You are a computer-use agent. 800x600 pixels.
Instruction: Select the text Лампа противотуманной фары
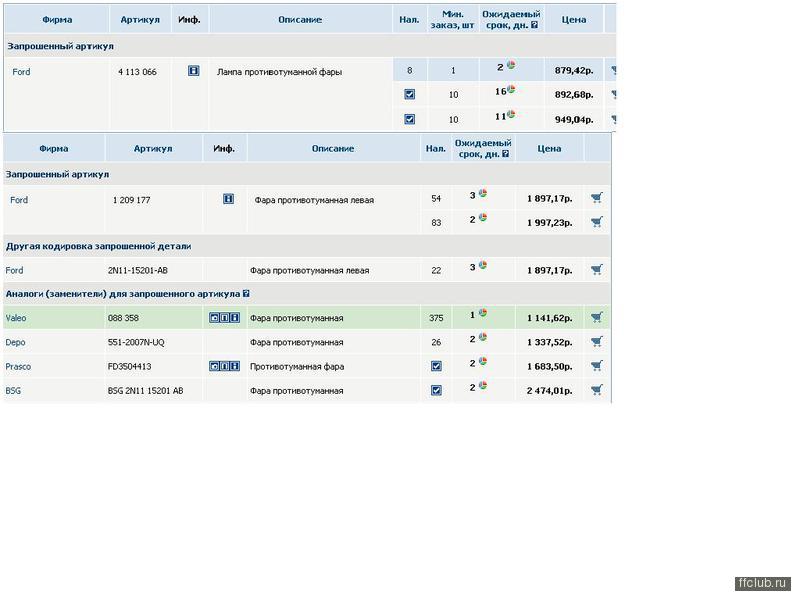tap(279, 72)
